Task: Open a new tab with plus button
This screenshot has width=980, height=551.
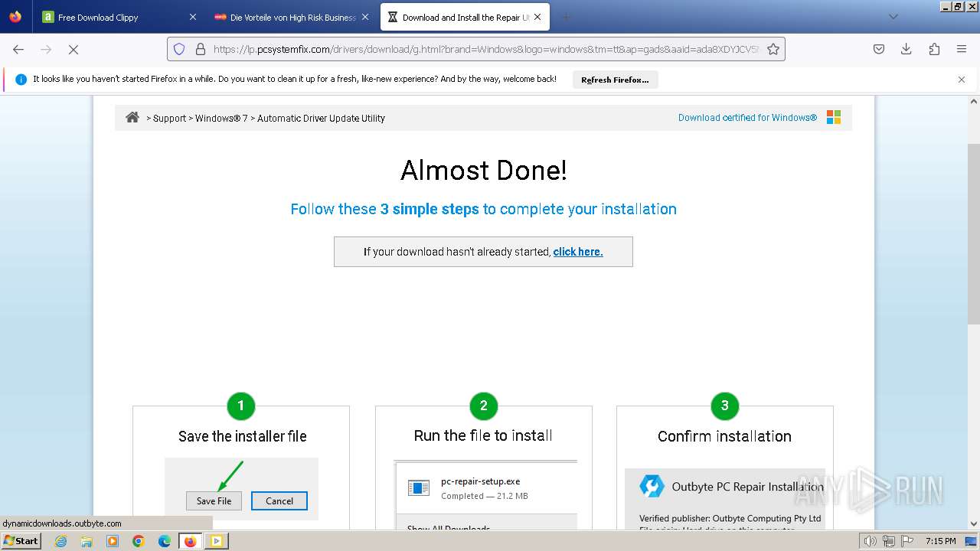Action: pyautogui.click(x=566, y=17)
